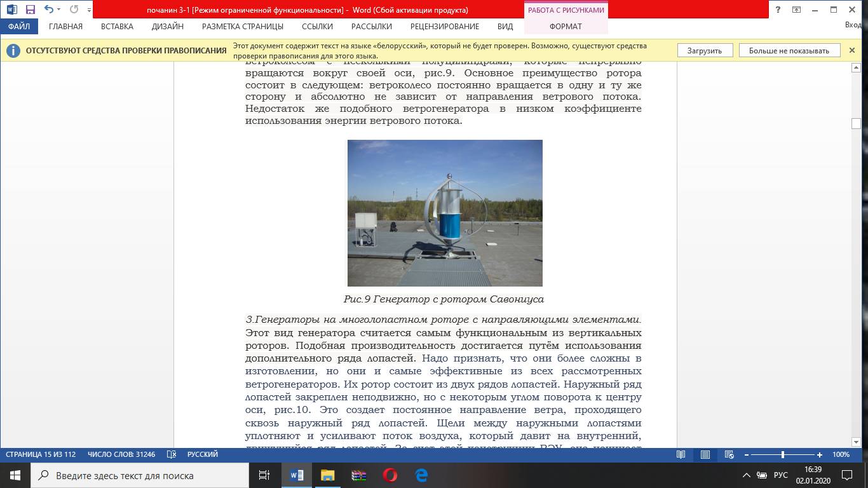This screenshot has height=488, width=868.
Task: Select the Savonius rotor generator picture
Action: 445,213
